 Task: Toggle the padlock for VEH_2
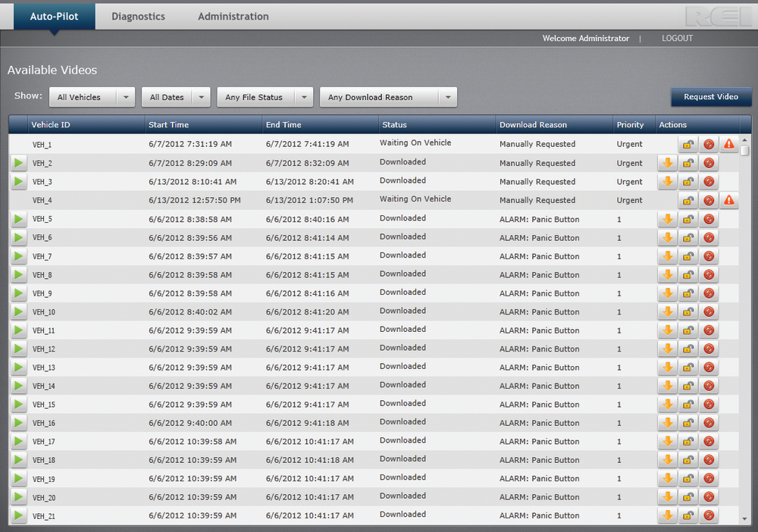pos(688,163)
